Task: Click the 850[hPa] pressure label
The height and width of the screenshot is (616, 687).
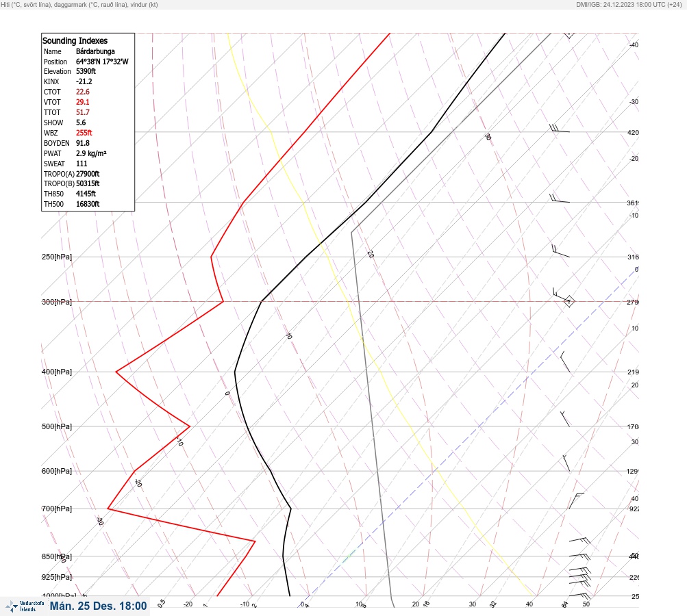Action: tap(57, 556)
